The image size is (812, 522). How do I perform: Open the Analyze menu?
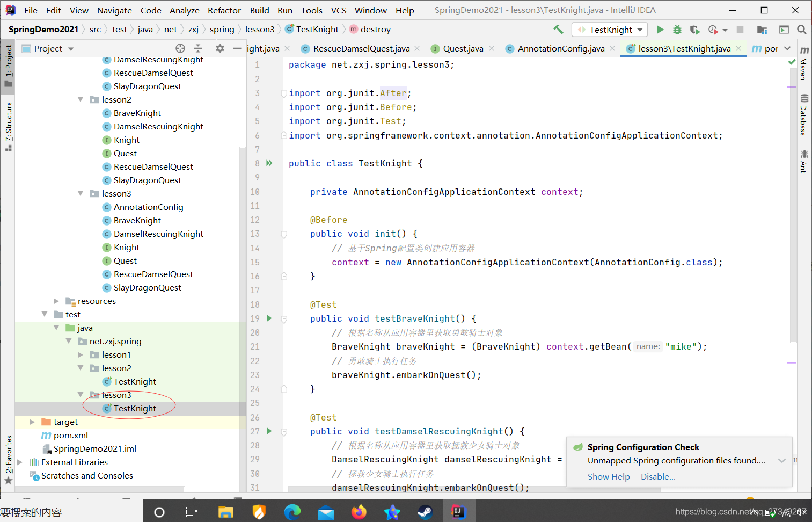tap(184, 10)
